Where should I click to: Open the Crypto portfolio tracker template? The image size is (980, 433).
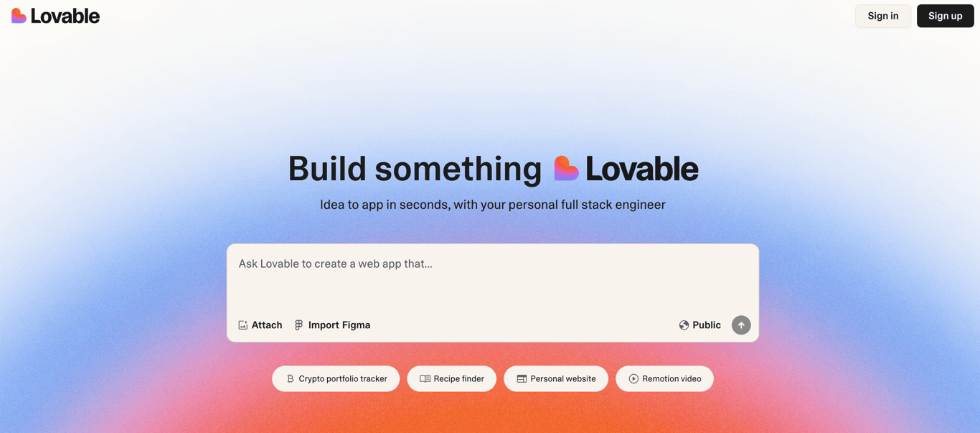336,378
